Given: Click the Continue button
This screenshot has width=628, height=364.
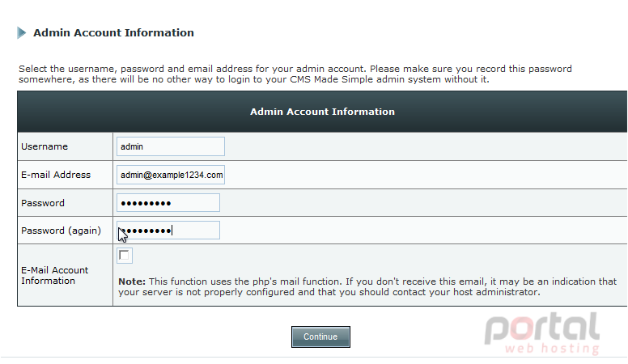Looking at the screenshot, I should (x=320, y=336).
